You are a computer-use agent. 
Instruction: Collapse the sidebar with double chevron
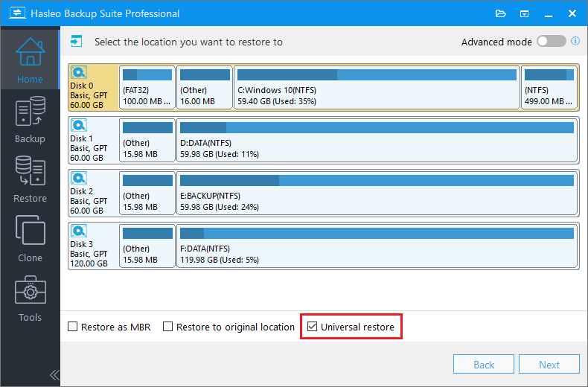(x=54, y=375)
